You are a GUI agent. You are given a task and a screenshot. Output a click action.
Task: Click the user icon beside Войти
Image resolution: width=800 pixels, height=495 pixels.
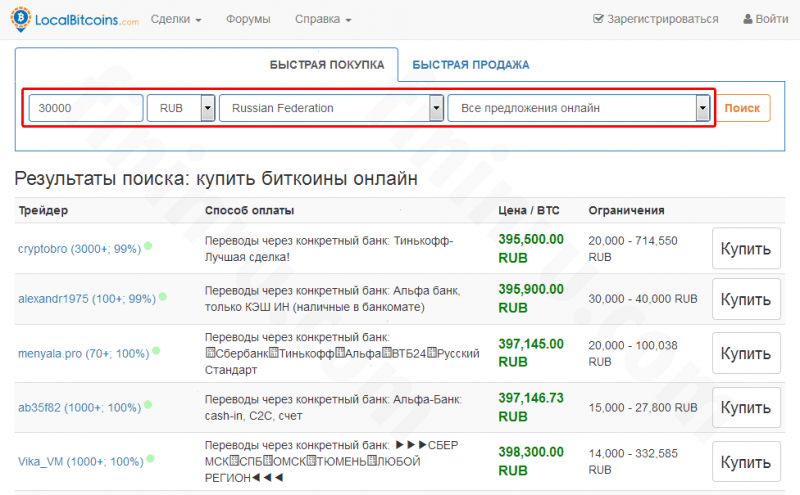(748, 19)
